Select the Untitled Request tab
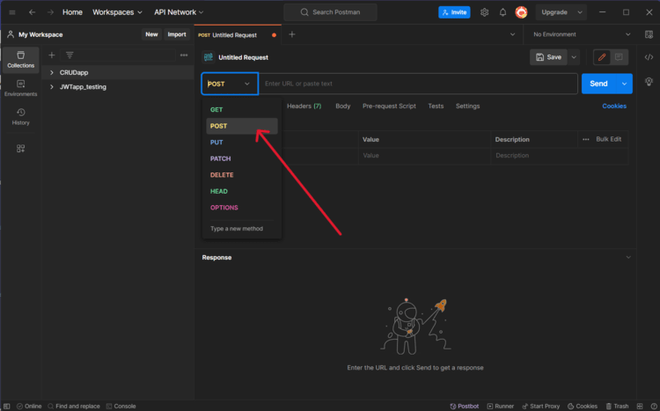660x411 pixels. [x=237, y=35]
